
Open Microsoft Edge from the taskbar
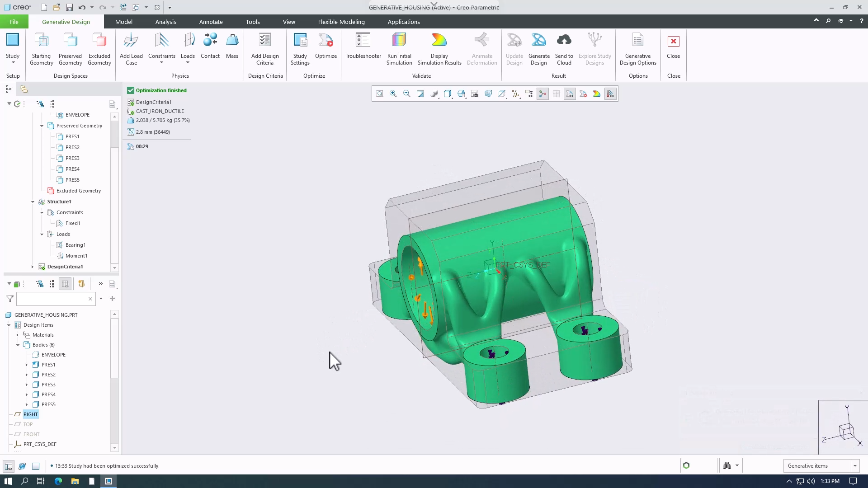click(x=58, y=481)
